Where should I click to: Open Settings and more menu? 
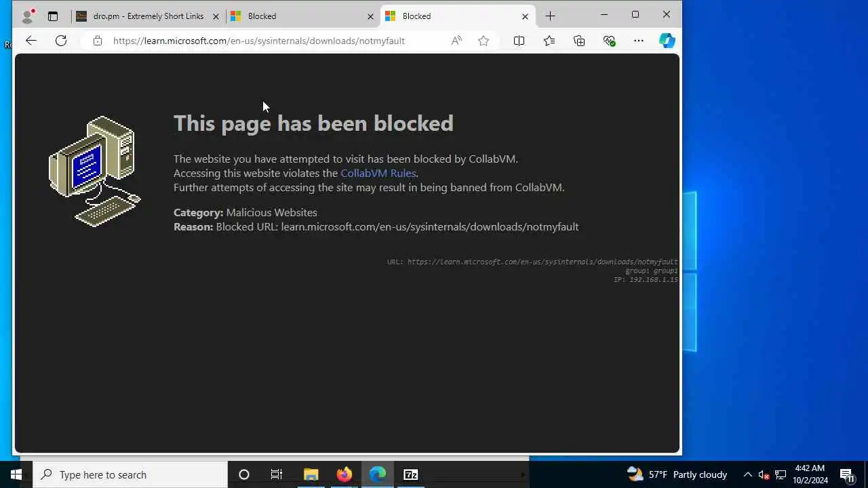[x=639, y=41]
